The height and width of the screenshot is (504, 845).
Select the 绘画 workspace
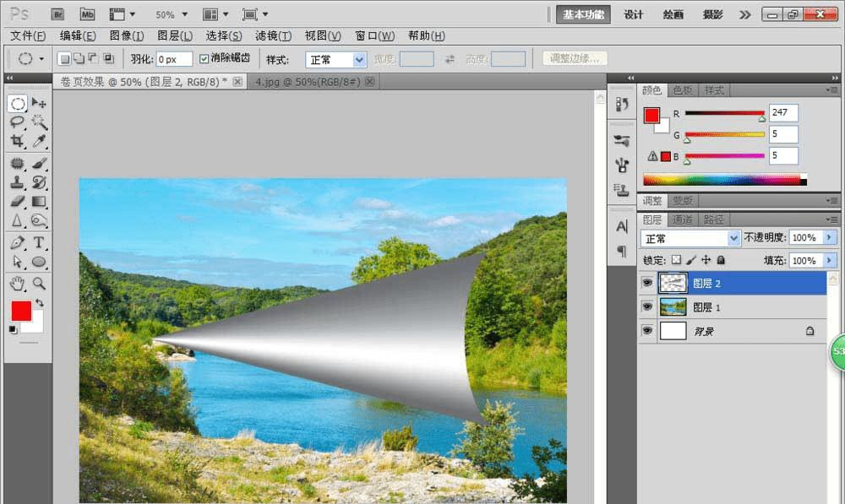point(673,14)
